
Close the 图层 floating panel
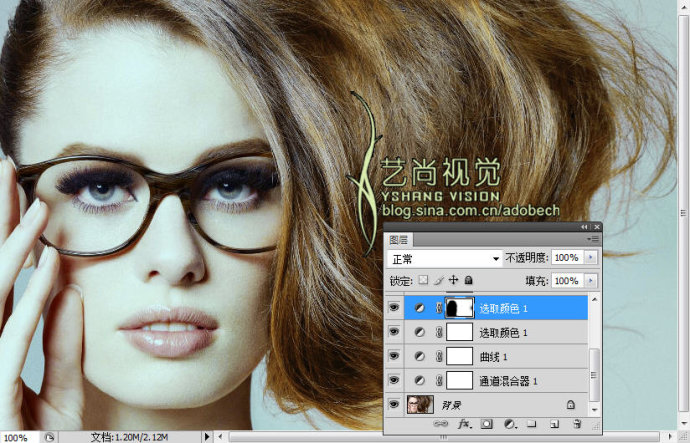point(597,227)
